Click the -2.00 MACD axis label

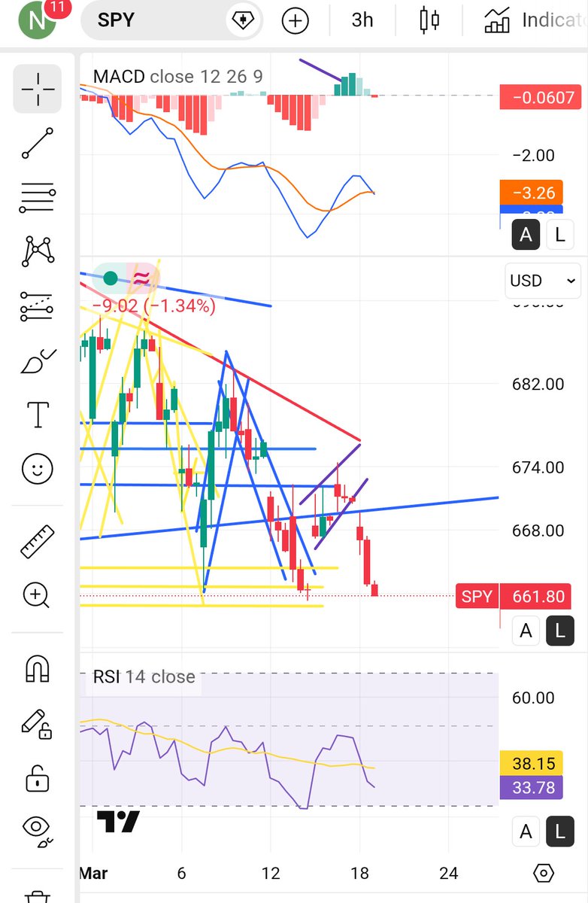click(533, 156)
